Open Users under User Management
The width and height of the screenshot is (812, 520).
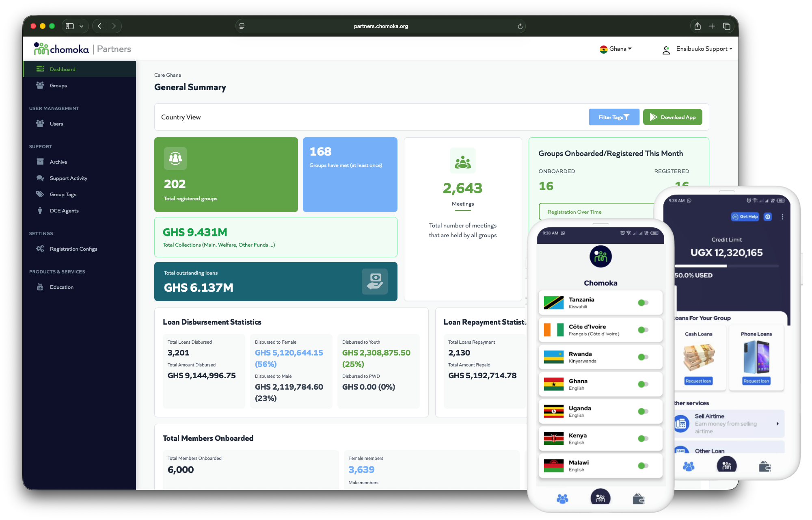coord(40,123)
